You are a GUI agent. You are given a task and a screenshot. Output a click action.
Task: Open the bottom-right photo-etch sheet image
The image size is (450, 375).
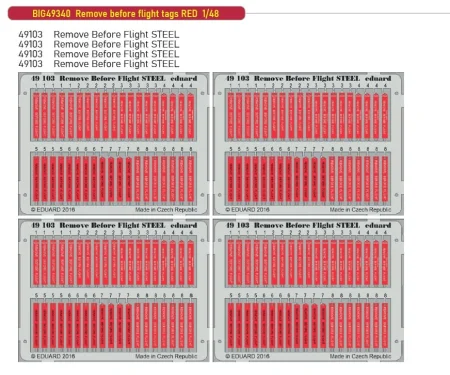point(308,290)
